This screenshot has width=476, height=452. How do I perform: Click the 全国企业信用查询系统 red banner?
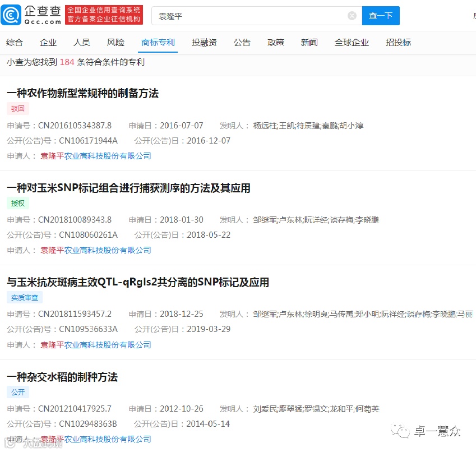tap(104, 15)
